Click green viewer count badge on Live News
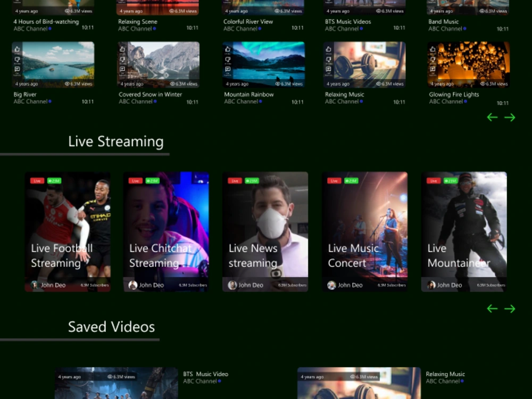Screen dimensions: 532x399 pos(252,181)
